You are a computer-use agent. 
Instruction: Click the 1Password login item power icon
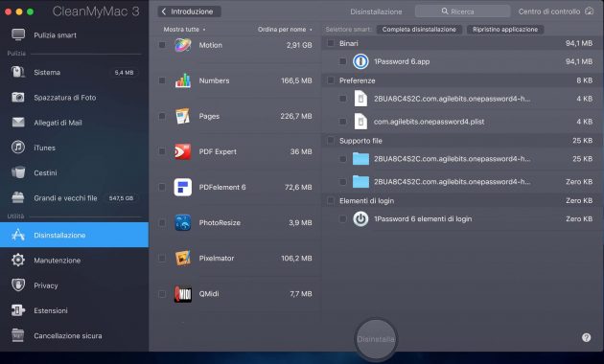coord(360,218)
